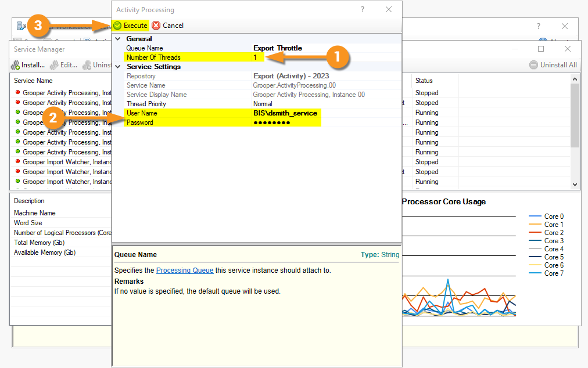
Task: Click the Status column header
Action: (x=424, y=81)
